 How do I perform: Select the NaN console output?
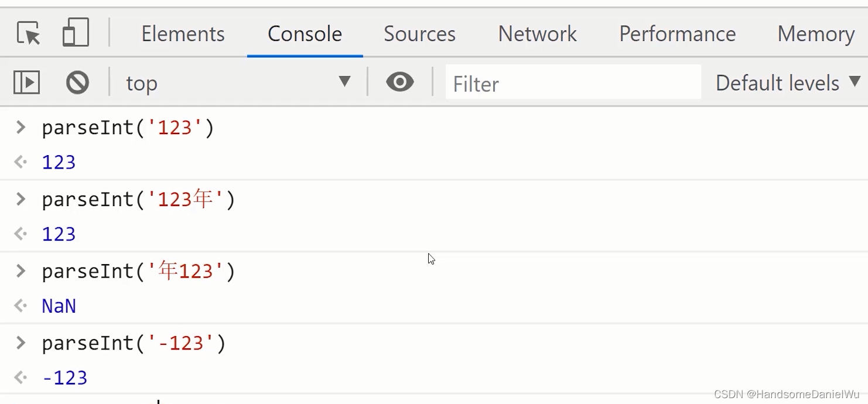point(59,305)
